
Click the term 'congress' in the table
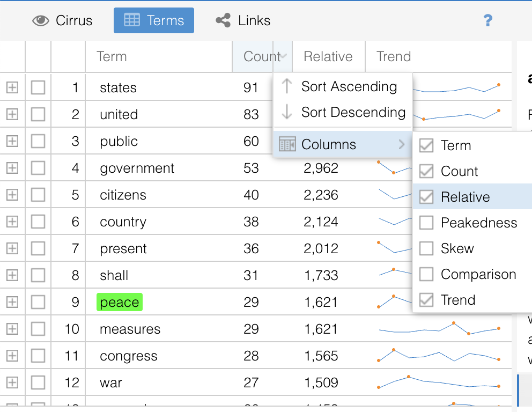point(128,356)
